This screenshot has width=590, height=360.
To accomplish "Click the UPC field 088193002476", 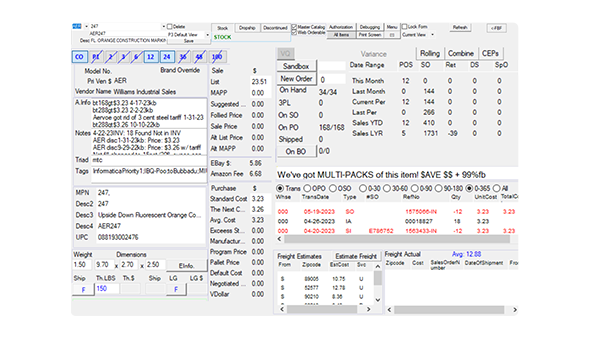I will click(150, 237).
